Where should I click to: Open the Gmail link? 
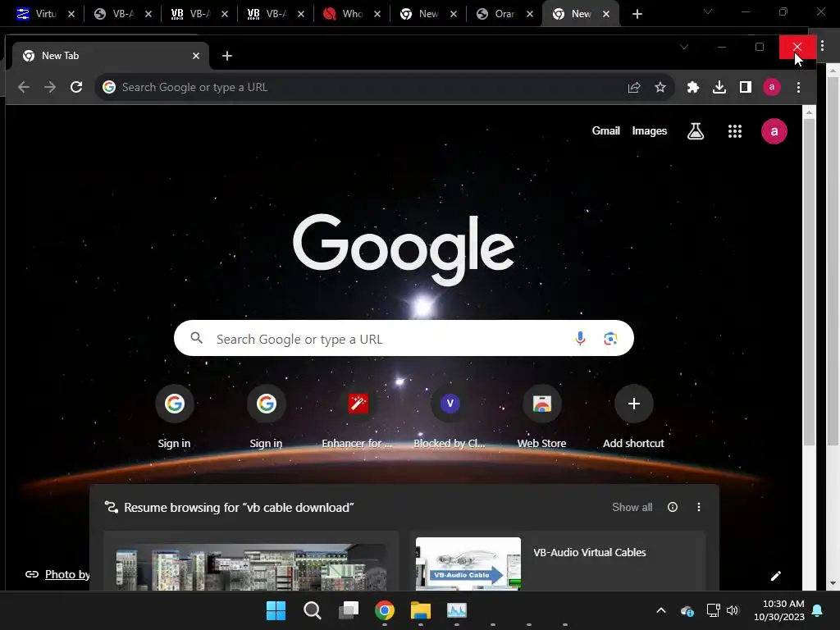point(606,130)
